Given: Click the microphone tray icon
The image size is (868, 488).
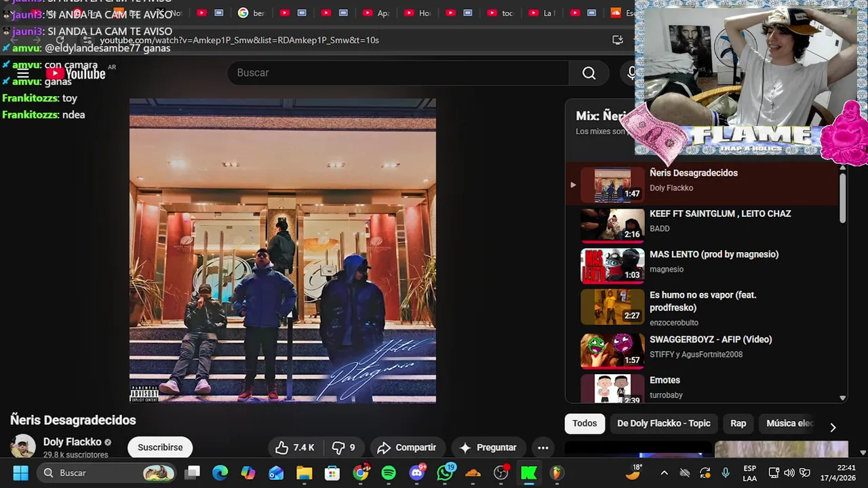Looking at the screenshot, I should coord(726,473).
